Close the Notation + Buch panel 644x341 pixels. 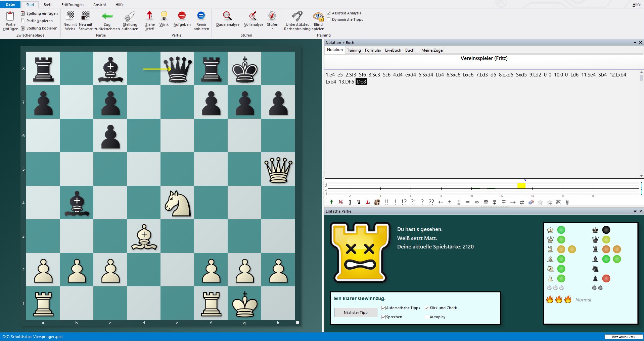coord(641,43)
